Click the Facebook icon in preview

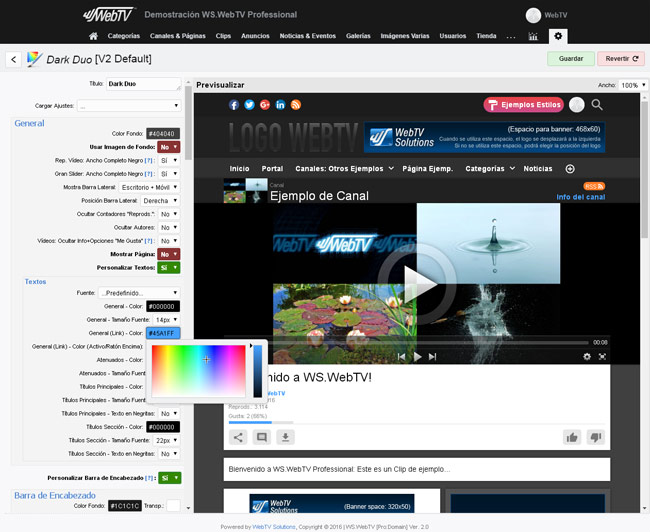[234, 105]
